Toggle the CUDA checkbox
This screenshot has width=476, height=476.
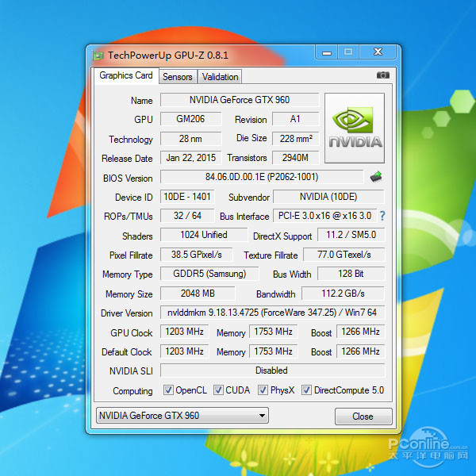(218, 390)
